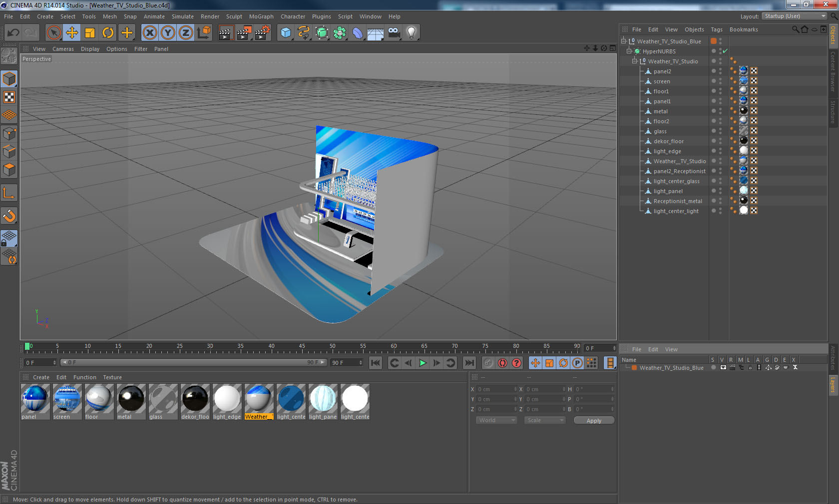Go to start of animation
This screenshot has width=839, height=504.
pos(376,363)
